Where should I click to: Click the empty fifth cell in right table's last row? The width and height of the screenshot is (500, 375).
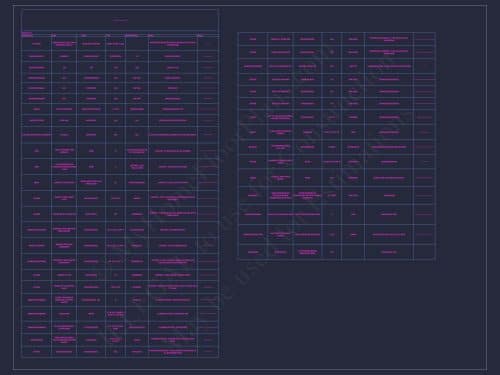tap(353, 252)
